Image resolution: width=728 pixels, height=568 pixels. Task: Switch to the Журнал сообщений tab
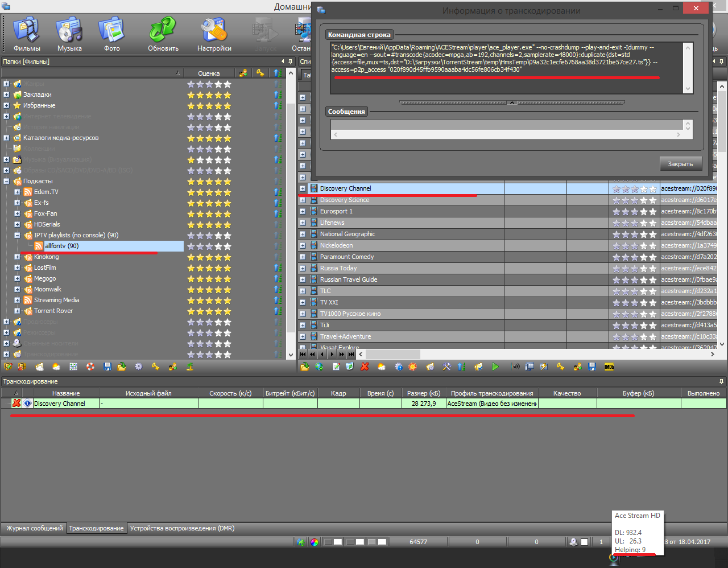click(34, 528)
